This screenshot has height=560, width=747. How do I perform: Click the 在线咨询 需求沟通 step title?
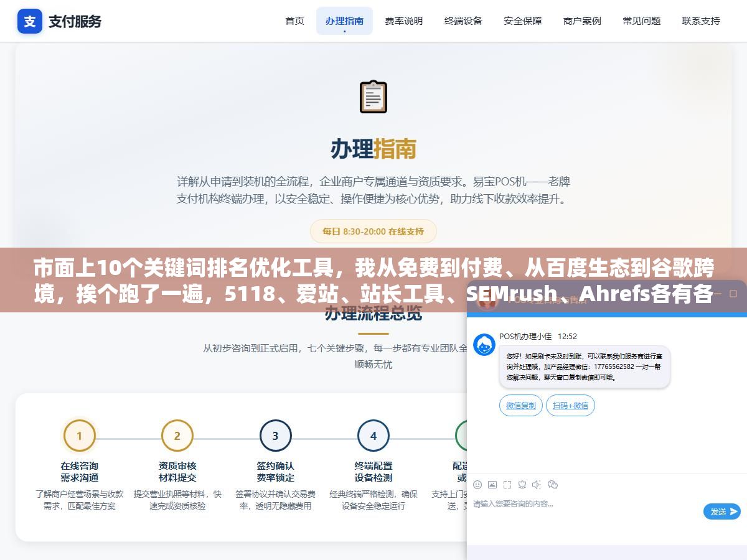(x=79, y=472)
